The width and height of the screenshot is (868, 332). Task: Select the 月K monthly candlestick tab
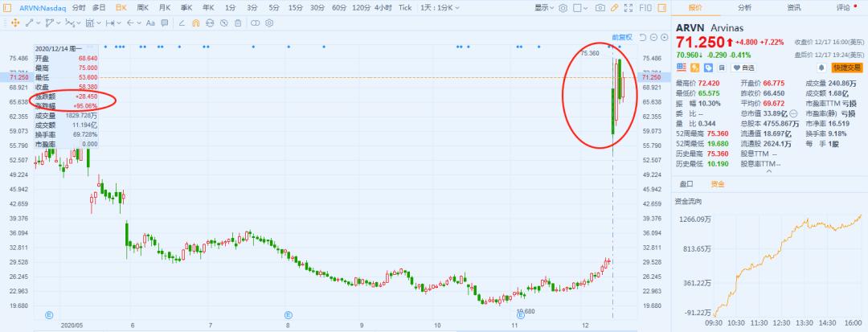(165, 8)
